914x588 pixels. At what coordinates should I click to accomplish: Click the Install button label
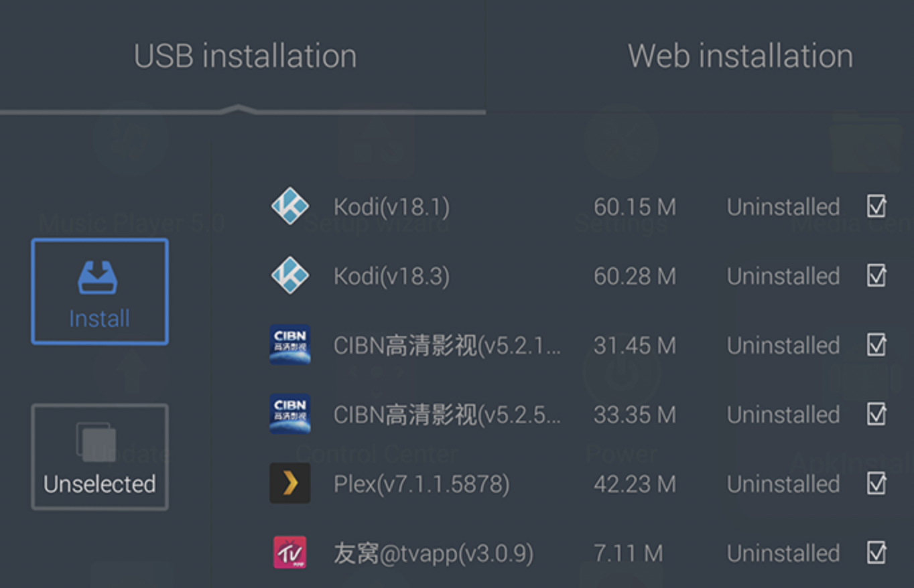[99, 319]
